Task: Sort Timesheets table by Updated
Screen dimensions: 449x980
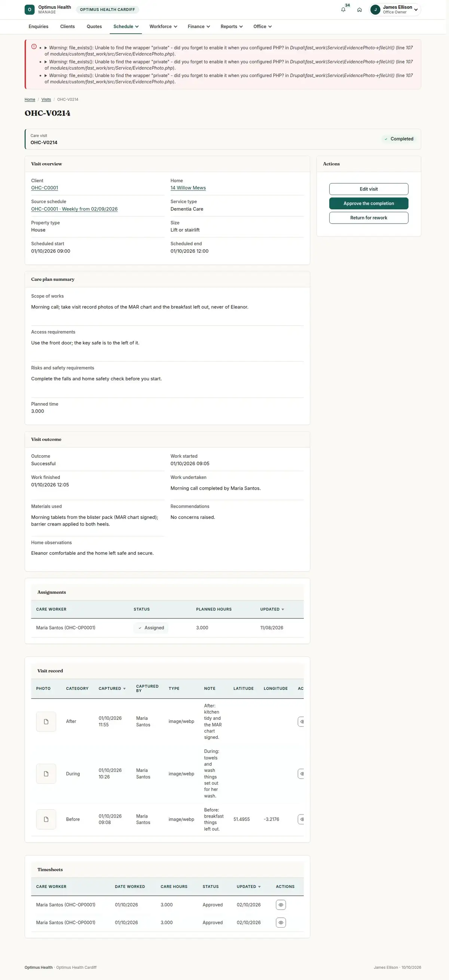Action: pyautogui.click(x=249, y=887)
